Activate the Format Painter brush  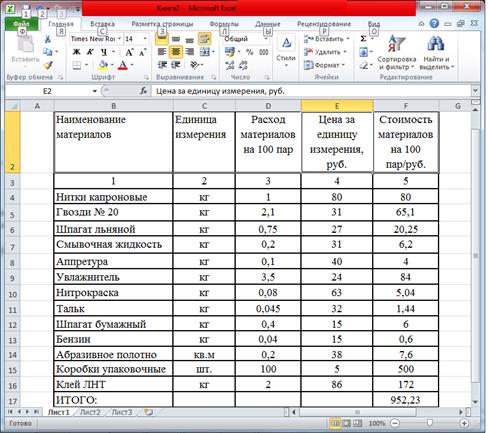48,65
